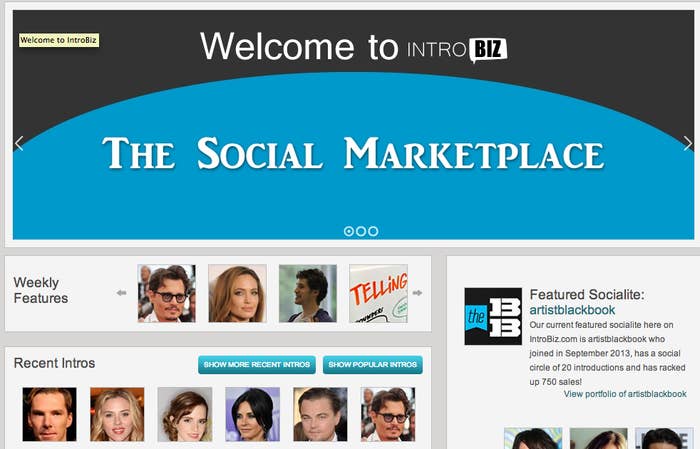This screenshot has height=449, width=700.
Task: Open second Weekly Features thumbnail of long-haired woman
Action: coord(237,293)
